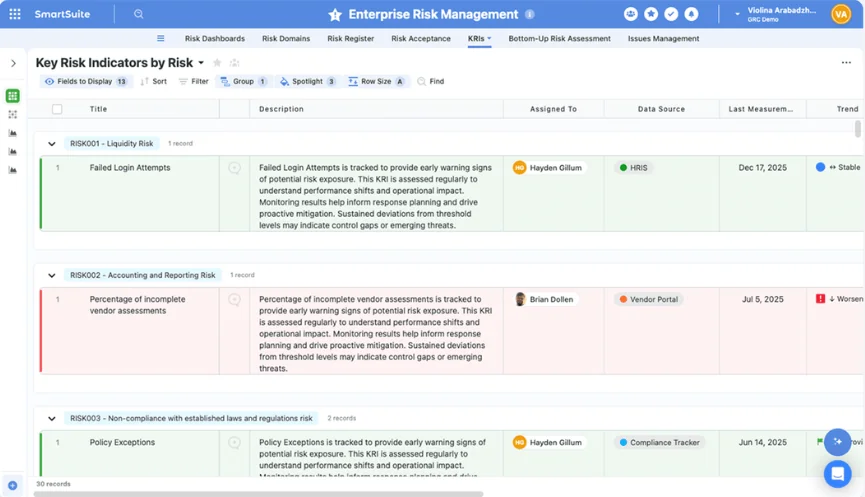
Task: Click the horizontal scrollbar at bottom
Action: [258, 494]
